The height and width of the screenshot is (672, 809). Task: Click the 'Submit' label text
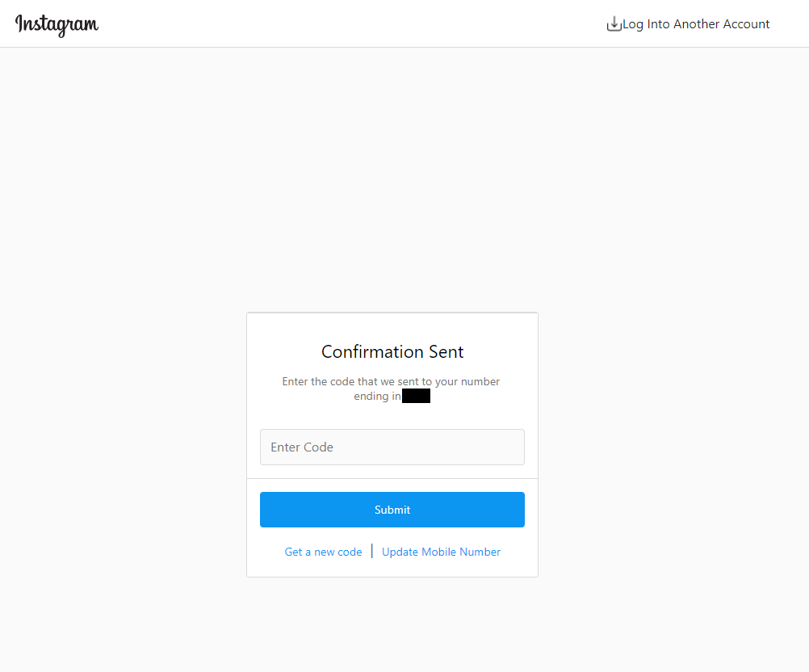point(392,510)
